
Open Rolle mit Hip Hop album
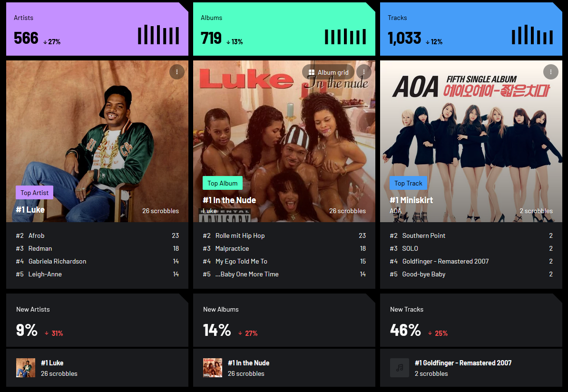[240, 235]
